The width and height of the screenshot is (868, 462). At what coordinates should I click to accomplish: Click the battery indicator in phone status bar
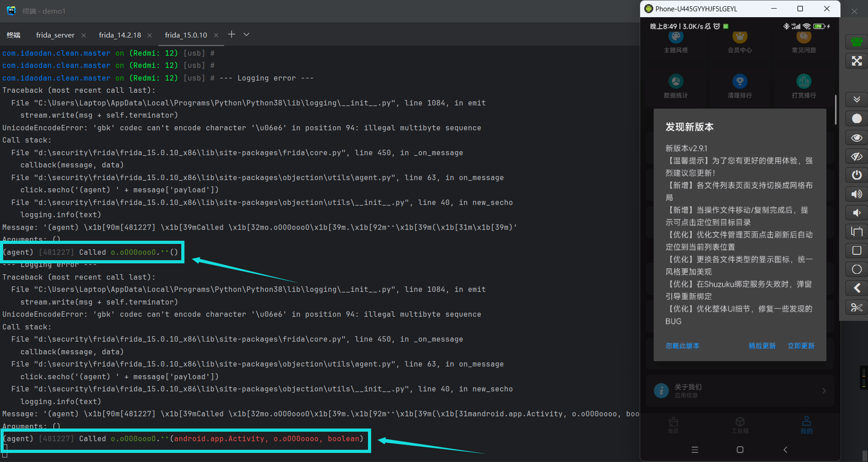tap(819, 26)
